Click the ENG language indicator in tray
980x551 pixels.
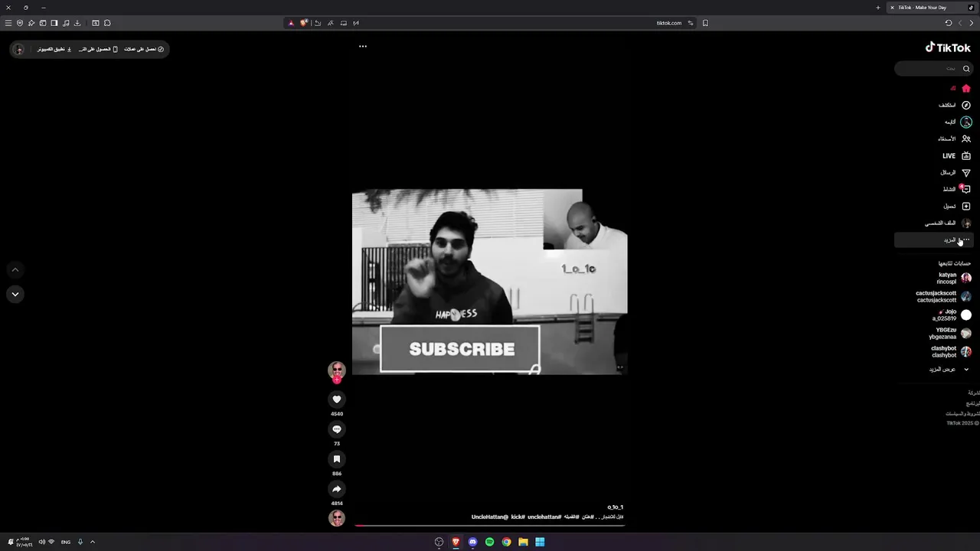point(66,542)
